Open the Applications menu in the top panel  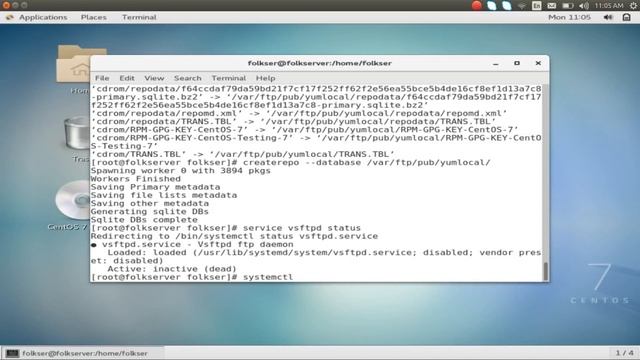tap(43, 17)
